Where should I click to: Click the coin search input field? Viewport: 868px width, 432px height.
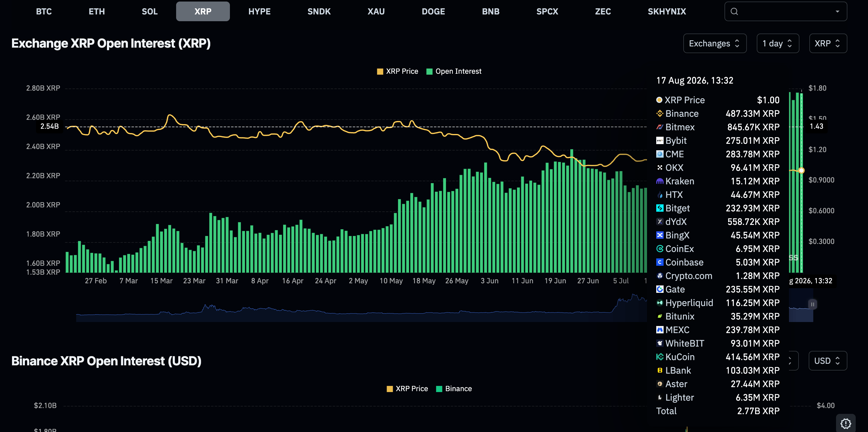(x=785, y=11)
